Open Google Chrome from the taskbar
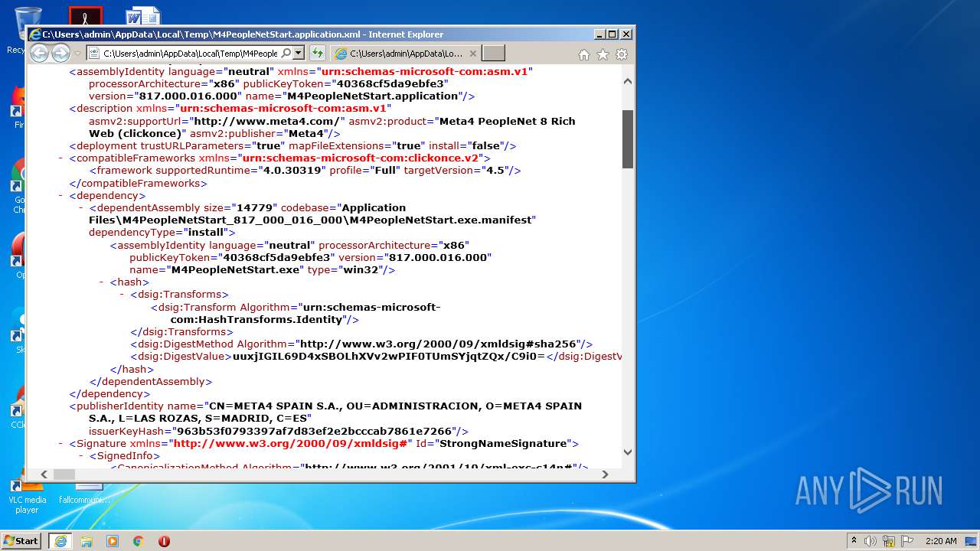 tap(139, 541)
